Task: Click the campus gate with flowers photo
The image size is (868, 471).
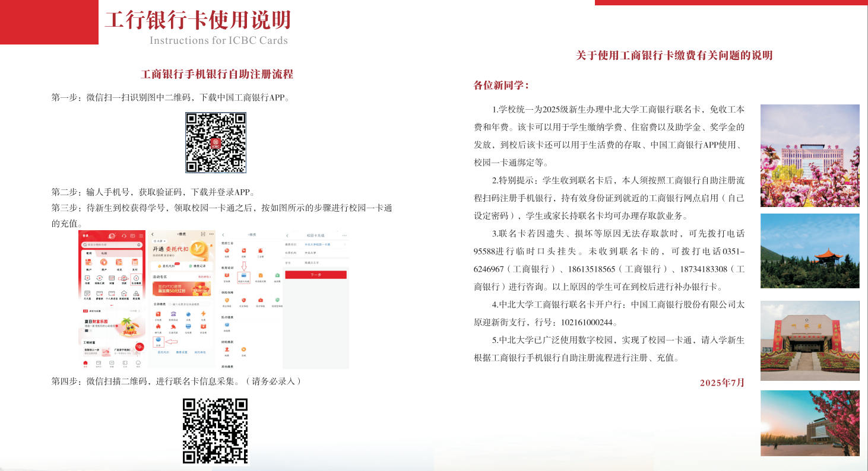Action: pos(810,340)
